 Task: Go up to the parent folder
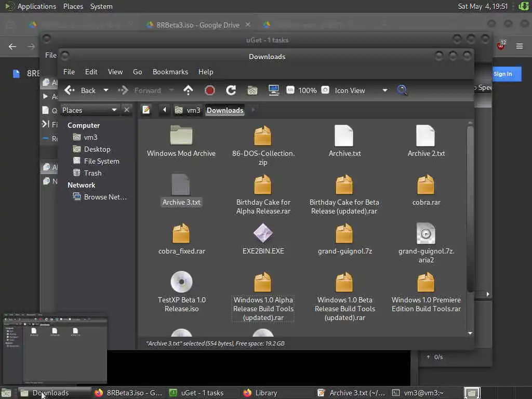(x=188, y=90)
